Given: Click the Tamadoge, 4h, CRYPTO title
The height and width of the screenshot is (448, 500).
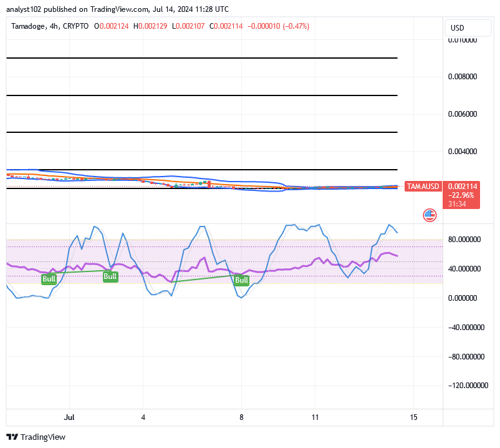Looking at the screenshot, I should pyautogui.click(x=50, y=26).
